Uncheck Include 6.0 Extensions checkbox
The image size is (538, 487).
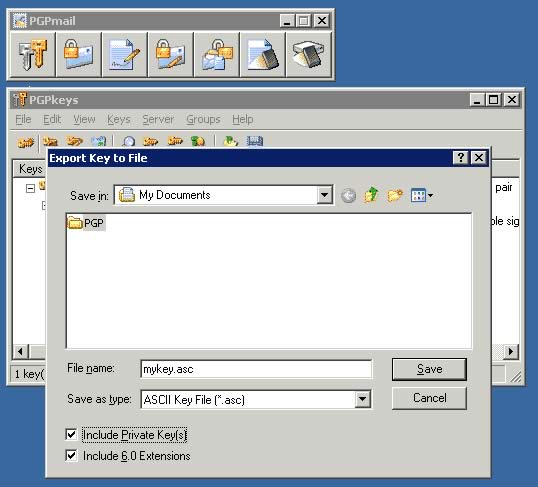[71, 456]
